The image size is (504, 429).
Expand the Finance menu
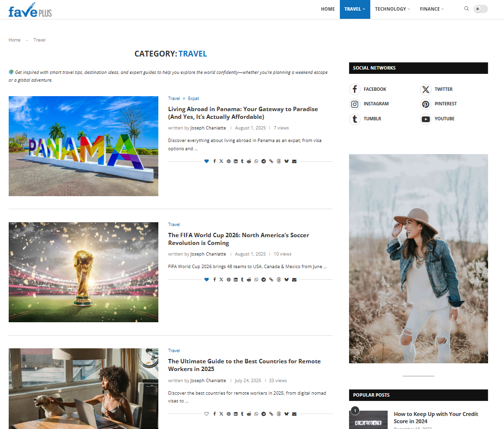432,9
